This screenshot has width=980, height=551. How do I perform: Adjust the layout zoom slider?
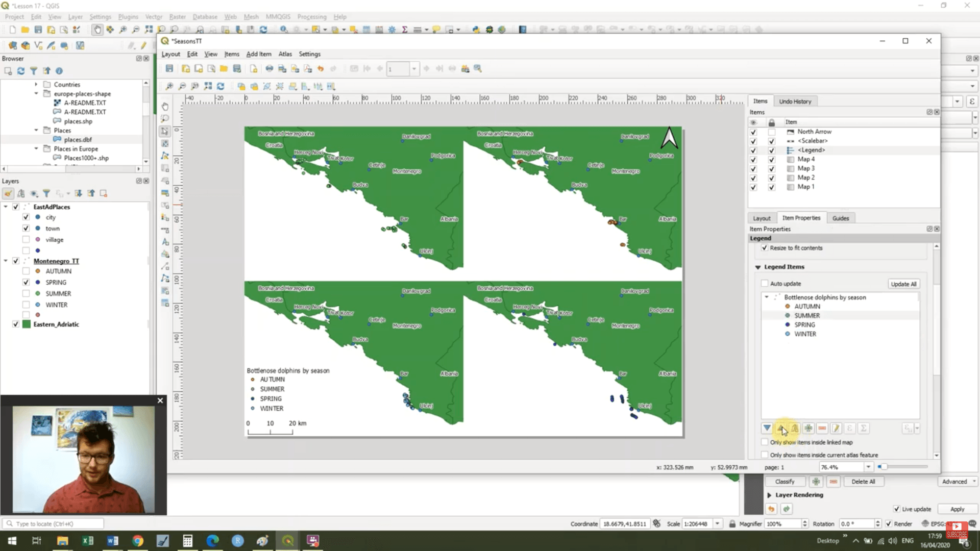click(x=883, y=467)
